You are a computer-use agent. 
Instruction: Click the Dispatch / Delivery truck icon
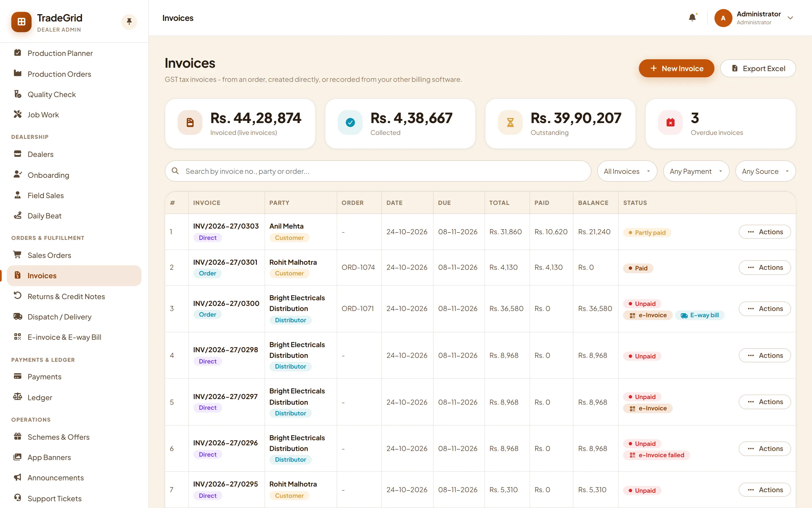17,316
